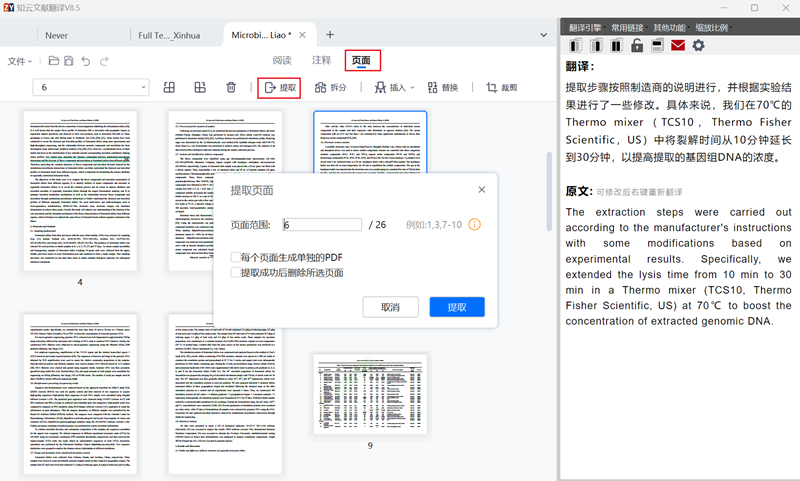Toggle the unlock padlock icon
This screenshot has width=800, height=481.
(x=637, y=45)
